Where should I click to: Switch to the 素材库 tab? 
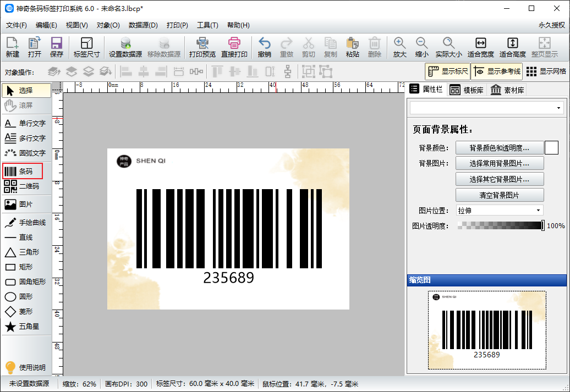[507, 90]
